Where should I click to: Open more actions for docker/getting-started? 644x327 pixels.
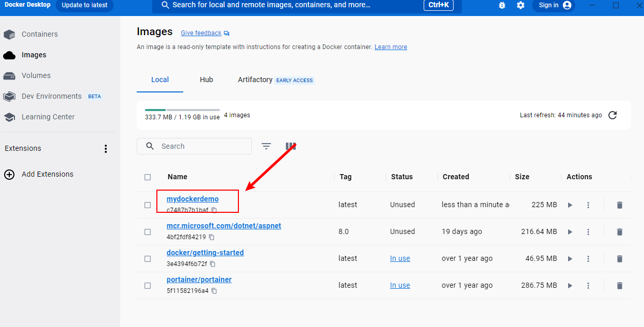tap(588, 259)
